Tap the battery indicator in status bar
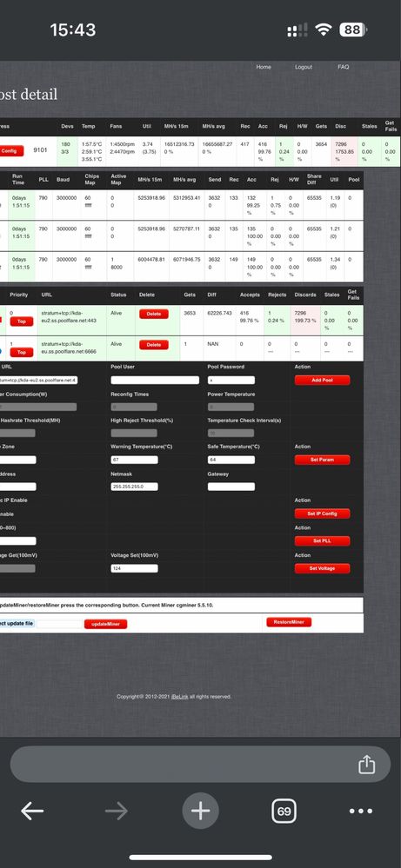The height and width of the screenshot is (868, 401). click(x=353, y=30)
